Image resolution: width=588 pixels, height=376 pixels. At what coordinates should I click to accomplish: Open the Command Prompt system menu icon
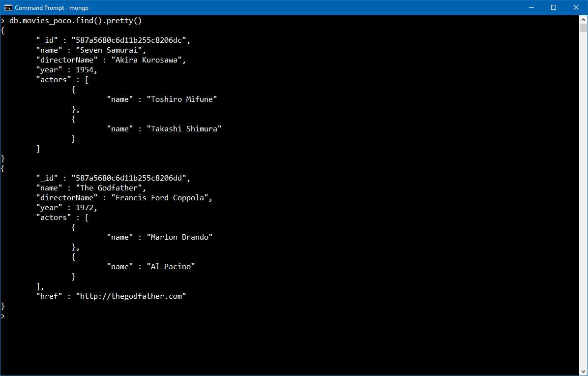click(7, 7)
